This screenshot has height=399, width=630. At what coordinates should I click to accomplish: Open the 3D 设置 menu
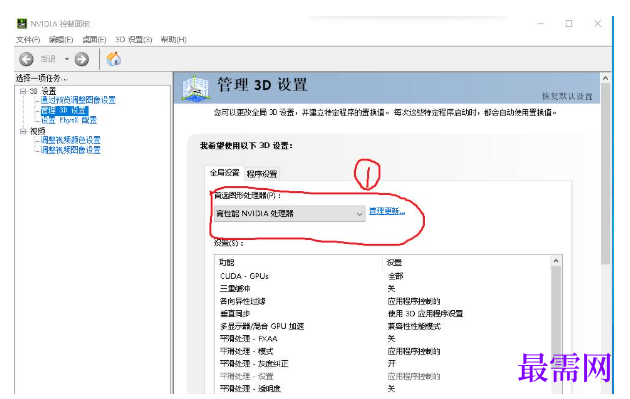pyautogui.click(x=133, y=39)
